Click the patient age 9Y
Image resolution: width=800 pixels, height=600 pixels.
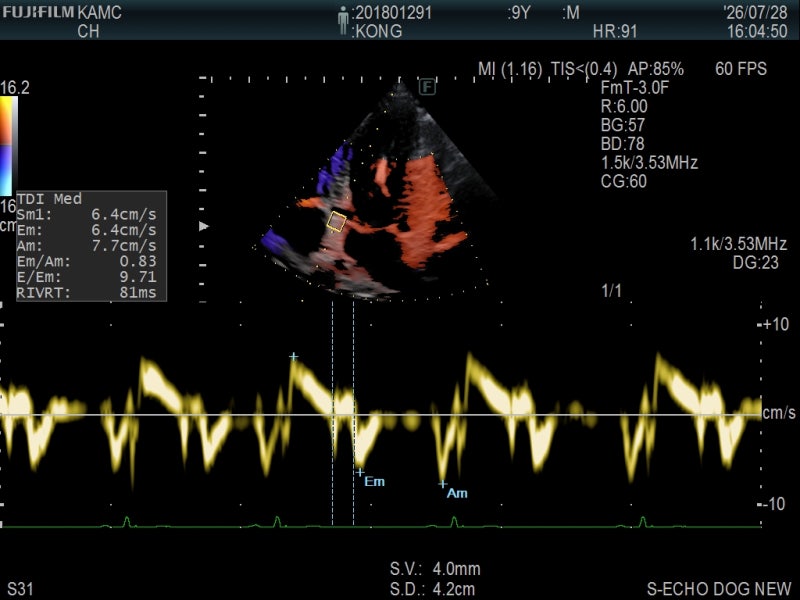pyautogui.click(x=521, y=12)
